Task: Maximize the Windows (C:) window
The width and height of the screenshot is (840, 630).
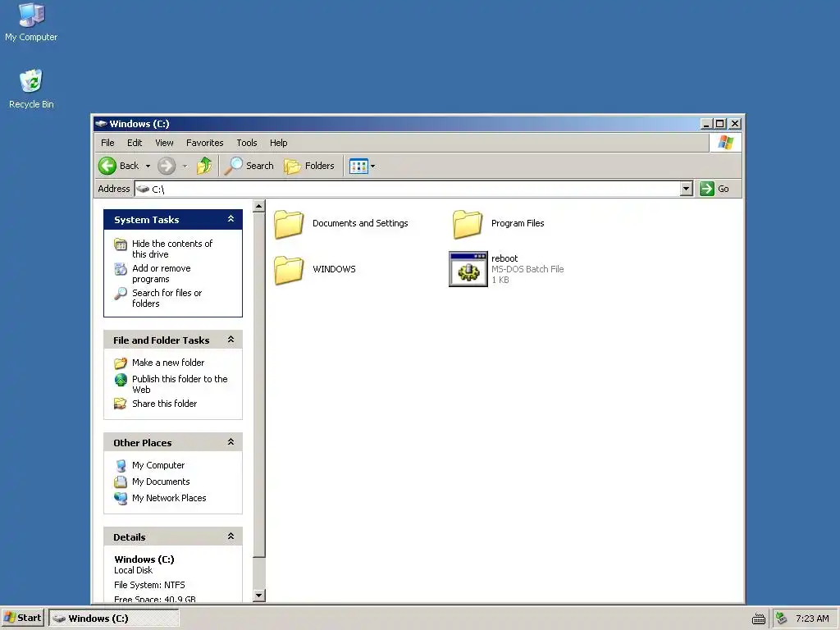Action: [x=720, y=124]
